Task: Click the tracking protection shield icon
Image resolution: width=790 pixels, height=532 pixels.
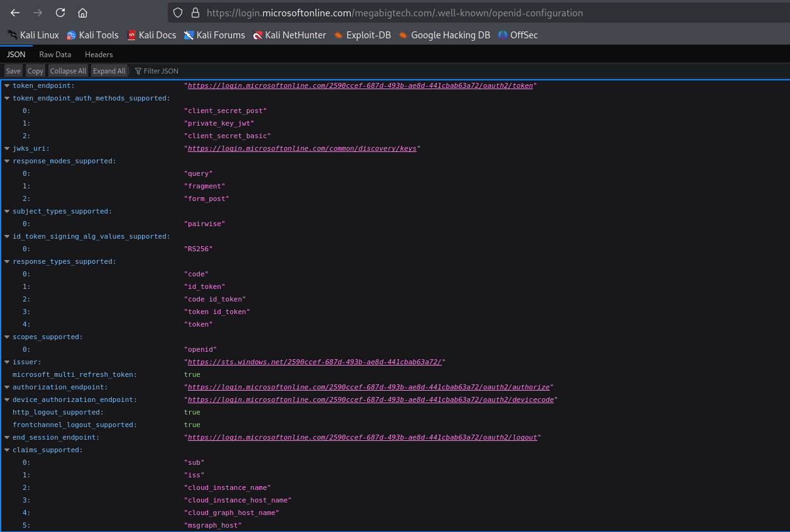Action: [178, 13]
